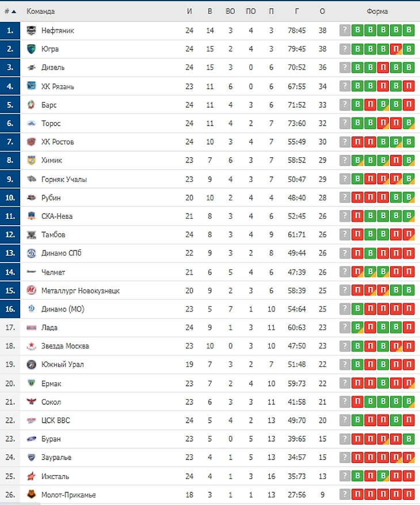Open the Дизель team link
Screen dimensions: 420x505
coord(53,68)
